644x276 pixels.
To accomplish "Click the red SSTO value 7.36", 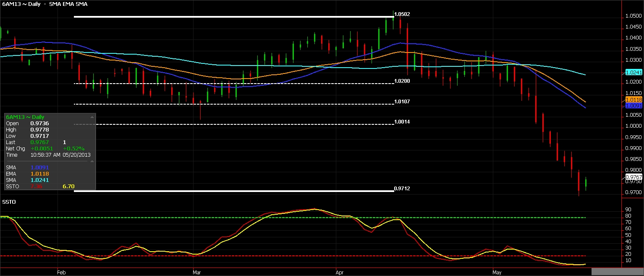I will click(x=36, y=187).
